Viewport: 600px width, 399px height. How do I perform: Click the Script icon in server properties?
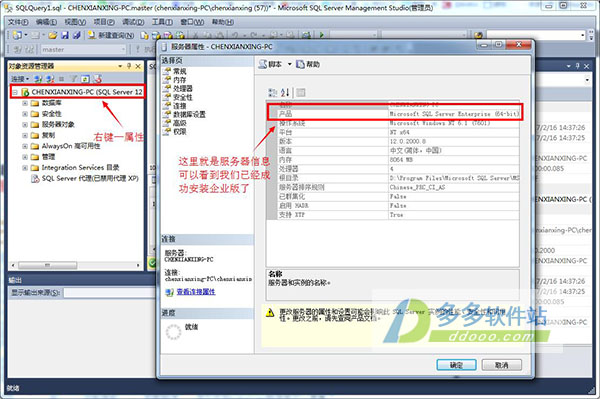pyautogui.click(x=262, y=64)
